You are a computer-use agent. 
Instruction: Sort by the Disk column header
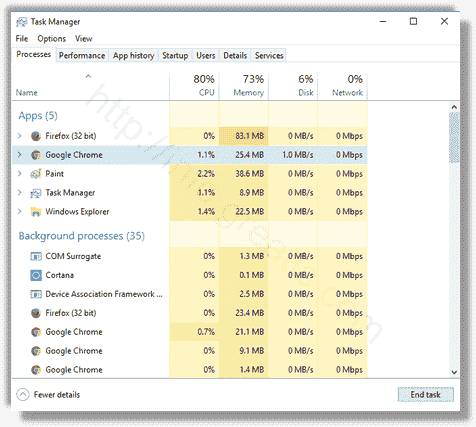[x=293, y=86]
